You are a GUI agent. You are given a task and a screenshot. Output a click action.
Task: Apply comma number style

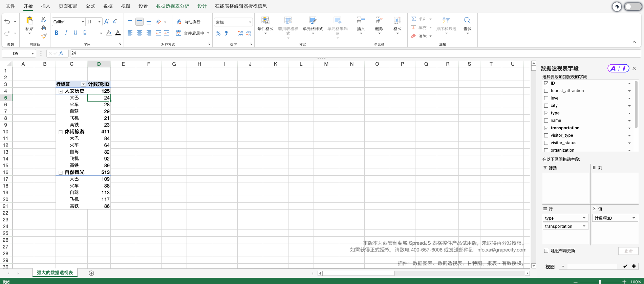click(226, 33)
